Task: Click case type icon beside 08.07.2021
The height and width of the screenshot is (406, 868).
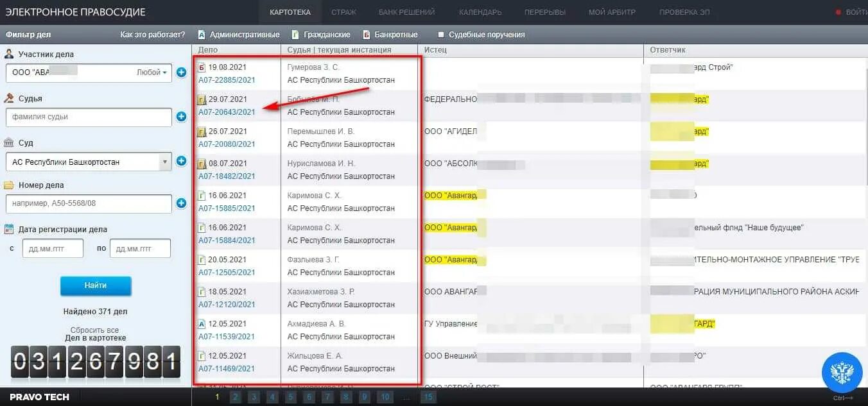Action: coord(202,164)
